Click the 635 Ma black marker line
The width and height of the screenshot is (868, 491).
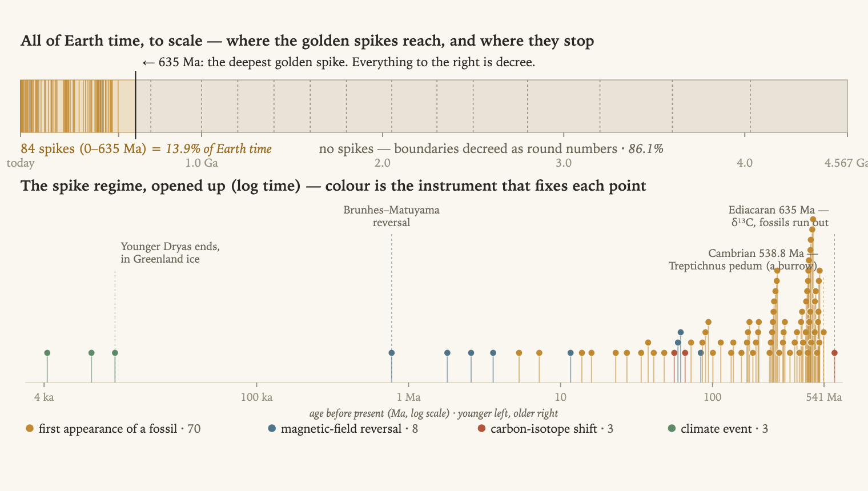[x=135, y=105]
